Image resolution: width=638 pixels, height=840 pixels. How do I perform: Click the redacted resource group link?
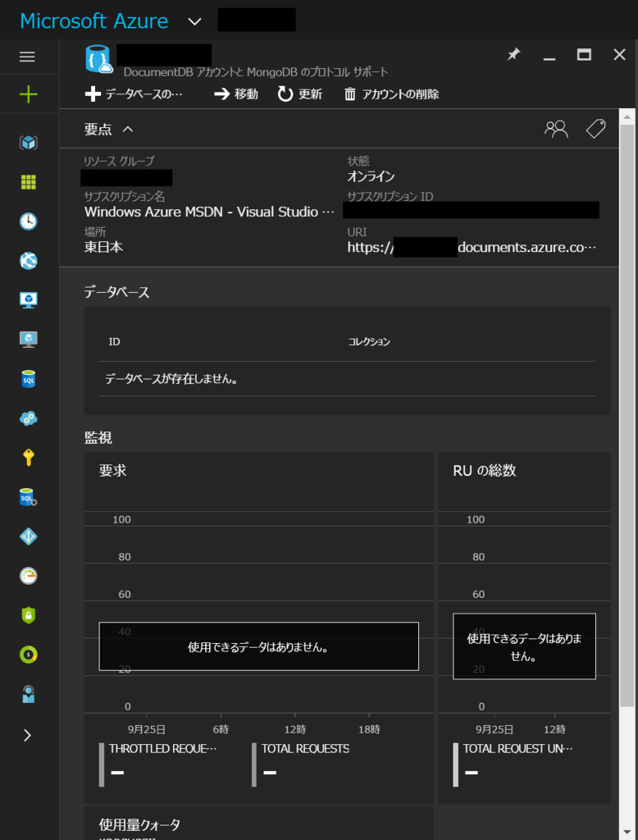[126, 177]
